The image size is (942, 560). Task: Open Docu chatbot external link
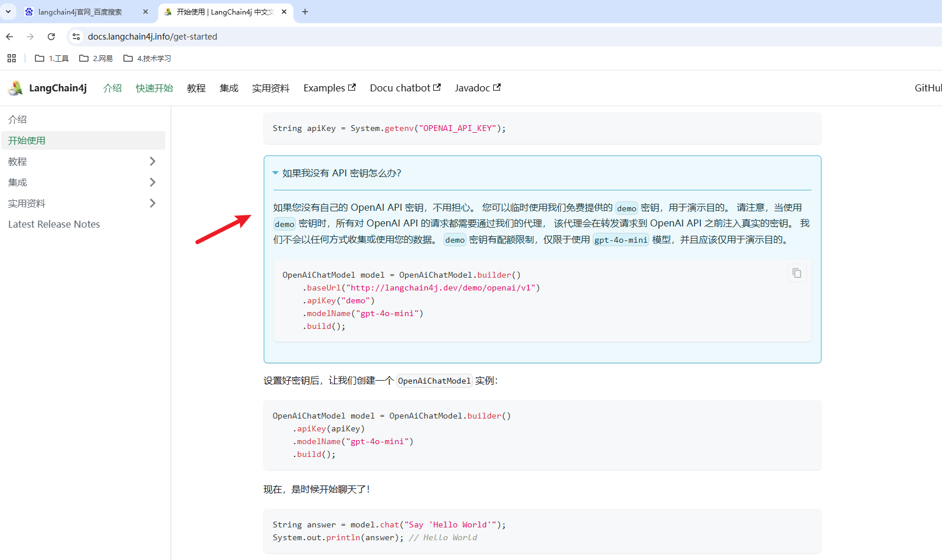pyautogui.click(x=405, y=88)
